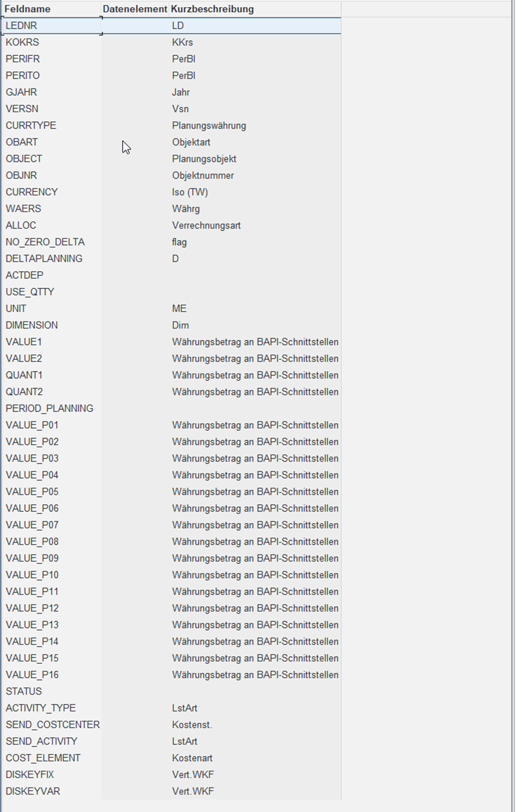This screenshot has height=812, width=516.
Task: Click the Datenelement column header
Action: [x=135, y=9]
